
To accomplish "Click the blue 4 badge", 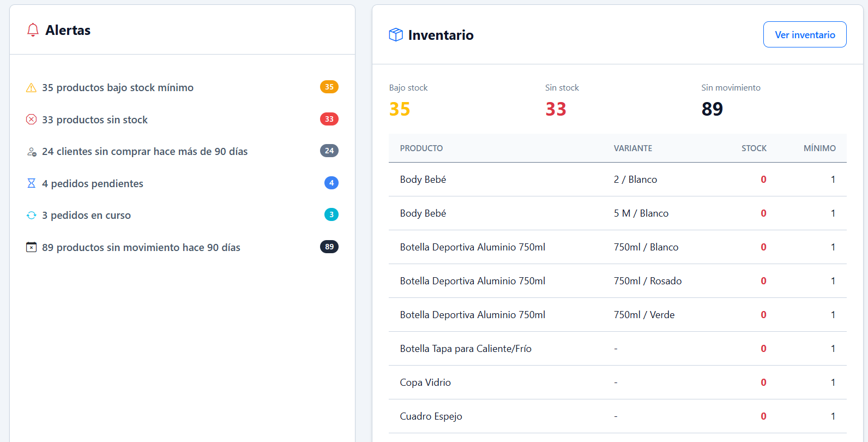I will (331, 183).
